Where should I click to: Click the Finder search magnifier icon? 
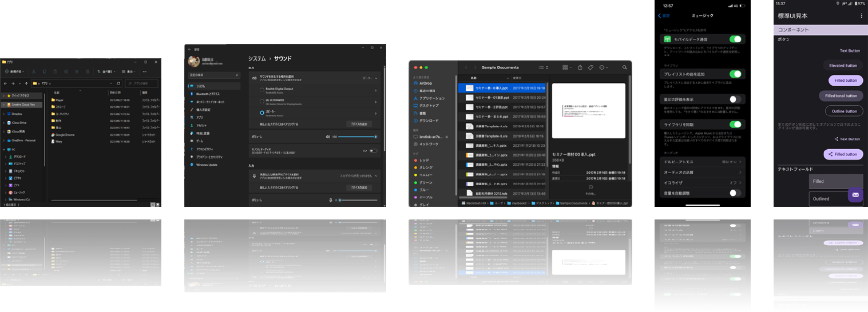click(x=625, y=67)
